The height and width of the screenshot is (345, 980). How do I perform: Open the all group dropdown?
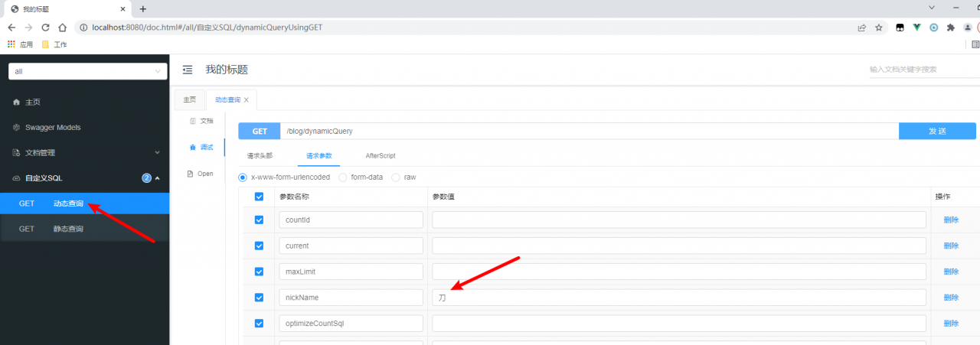click(x=88, y=71)
